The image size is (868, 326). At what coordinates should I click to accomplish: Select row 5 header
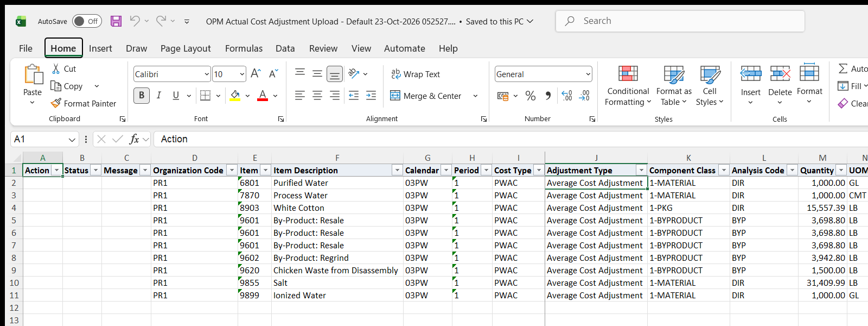click(14, 220)
